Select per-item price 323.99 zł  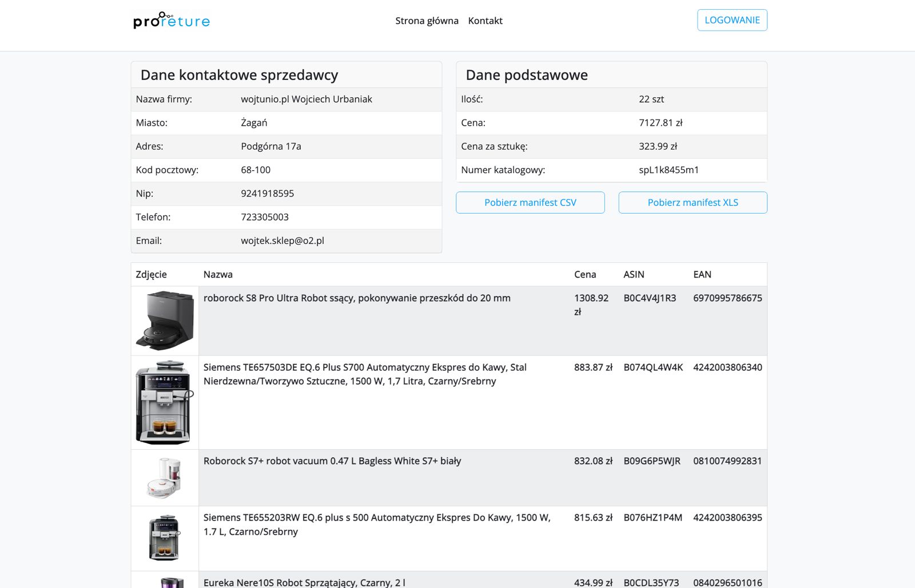coord(658,146)
